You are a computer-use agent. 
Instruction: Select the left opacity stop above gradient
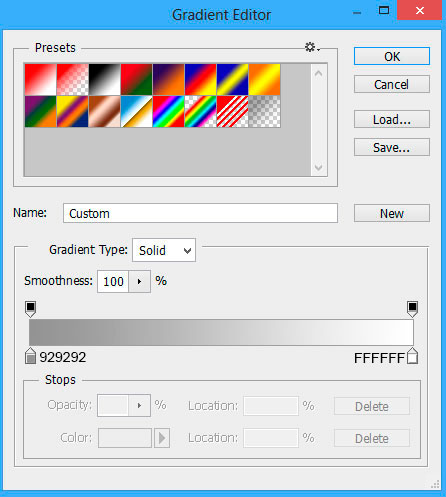[30, 309]
